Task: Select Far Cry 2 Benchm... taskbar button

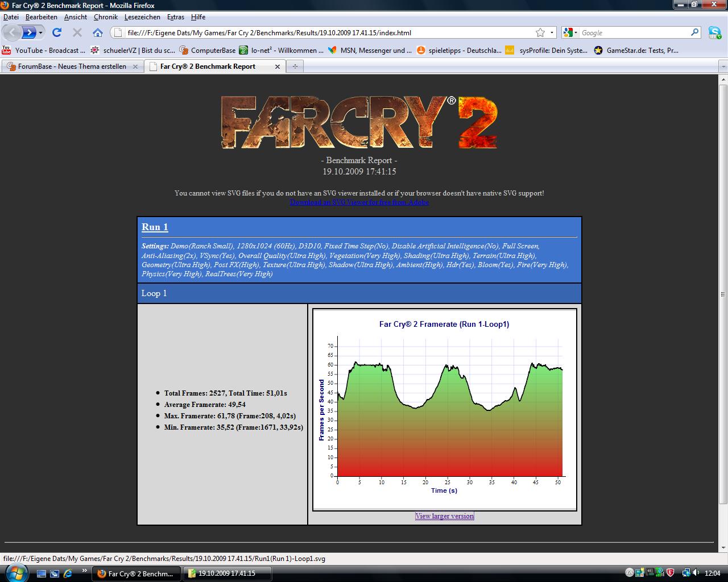Action: tap(136, 573)
